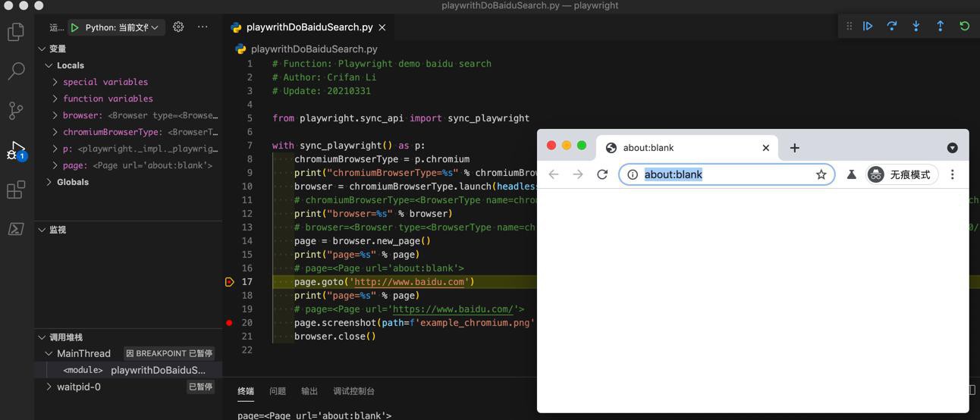Open the Run and Debug view
The height and width of the screenshot is (420, 980).
[x=16, y=150]
